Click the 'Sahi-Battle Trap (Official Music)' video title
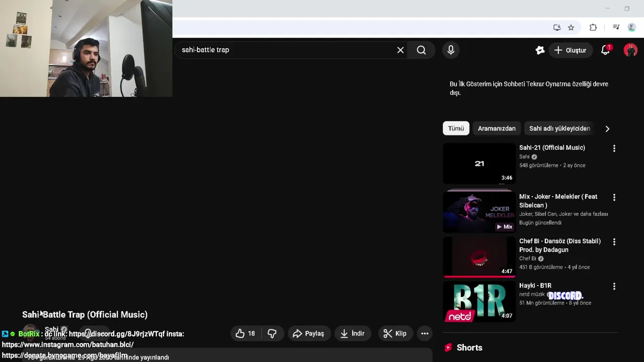The height and width of the screenshot is (362, 644). click(85, 314)
